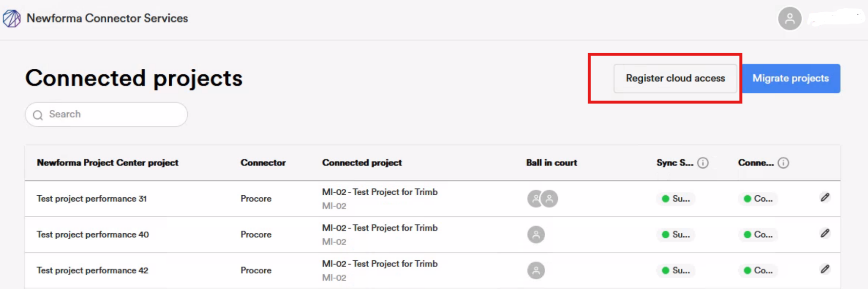868x289 pixels.
Task: Click sync status badge for performance 31
Action: pyautogui.click(x=675, y=199)
